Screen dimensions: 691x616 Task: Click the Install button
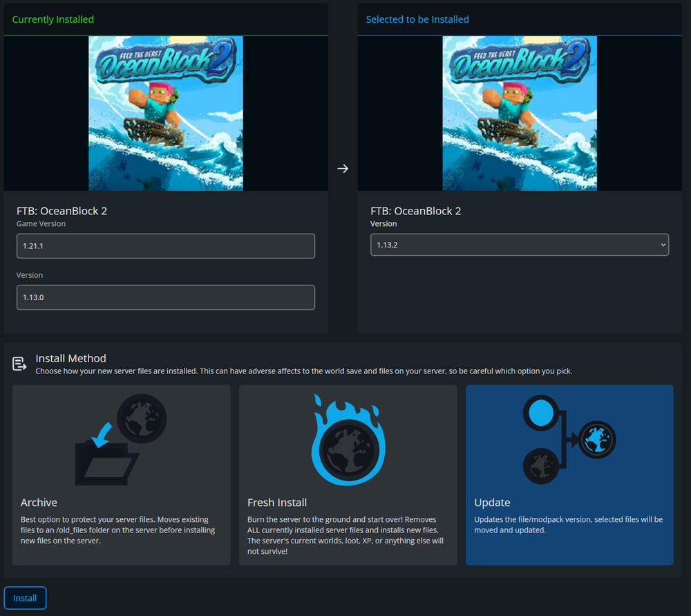click(25, 598)
